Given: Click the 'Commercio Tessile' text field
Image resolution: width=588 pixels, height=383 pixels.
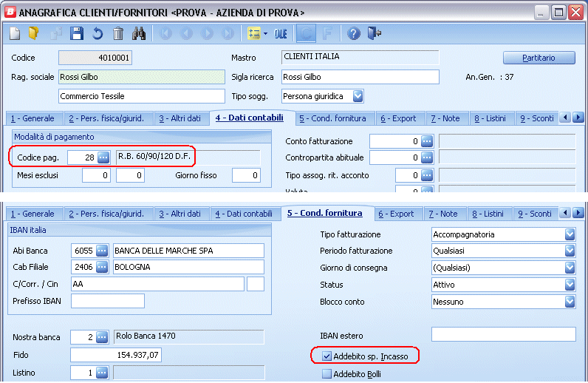Looking at the screenshot, I should [141, 96].
